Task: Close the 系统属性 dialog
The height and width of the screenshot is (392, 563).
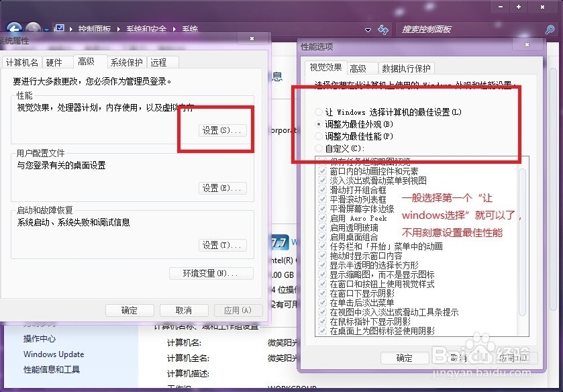Action: [x=252, y=38]
